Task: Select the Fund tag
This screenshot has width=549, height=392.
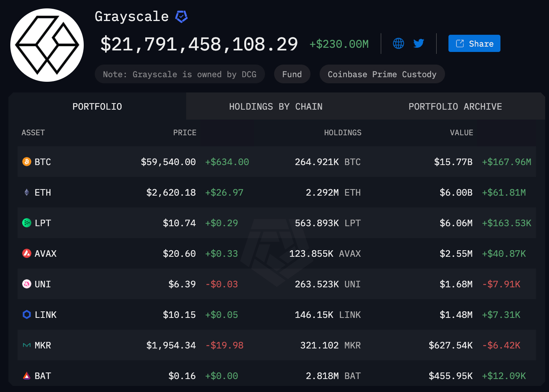Action: tap(292, 74)
